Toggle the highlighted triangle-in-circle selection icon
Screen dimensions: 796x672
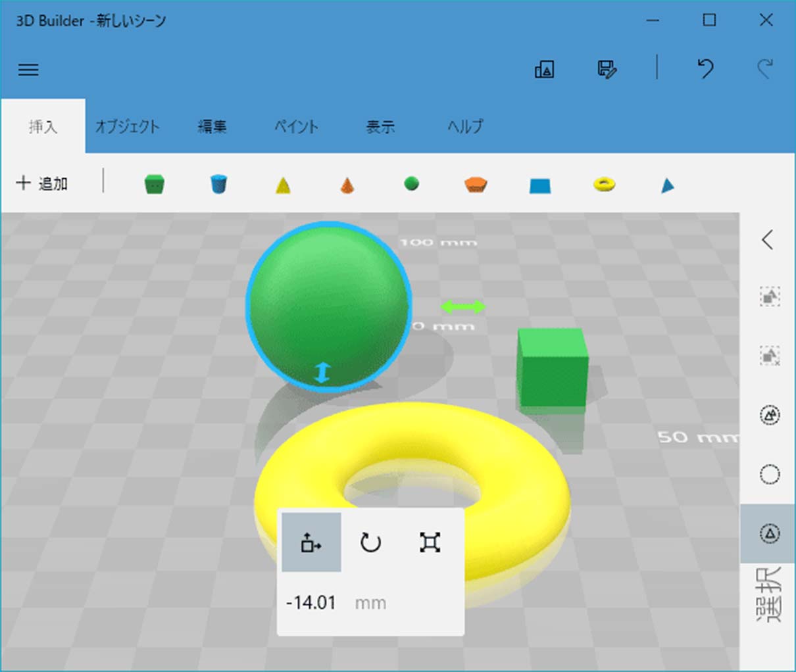tap(768, 533)
